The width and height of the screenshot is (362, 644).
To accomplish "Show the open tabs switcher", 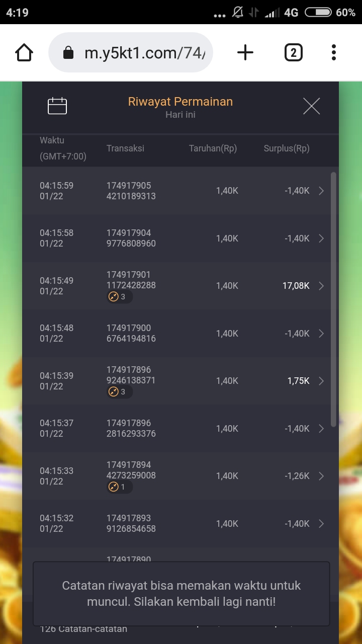I will coord(293,52).
